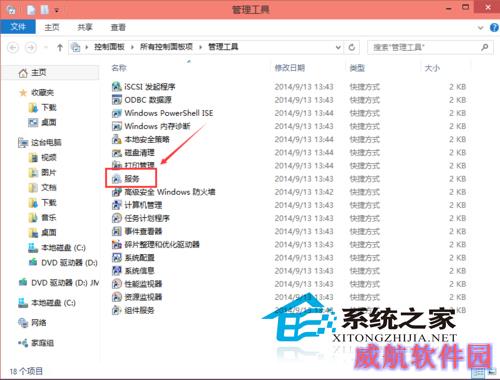500x380 pixels.
Task: Open 磁盘清理 icon
Action: coord(116,153)
